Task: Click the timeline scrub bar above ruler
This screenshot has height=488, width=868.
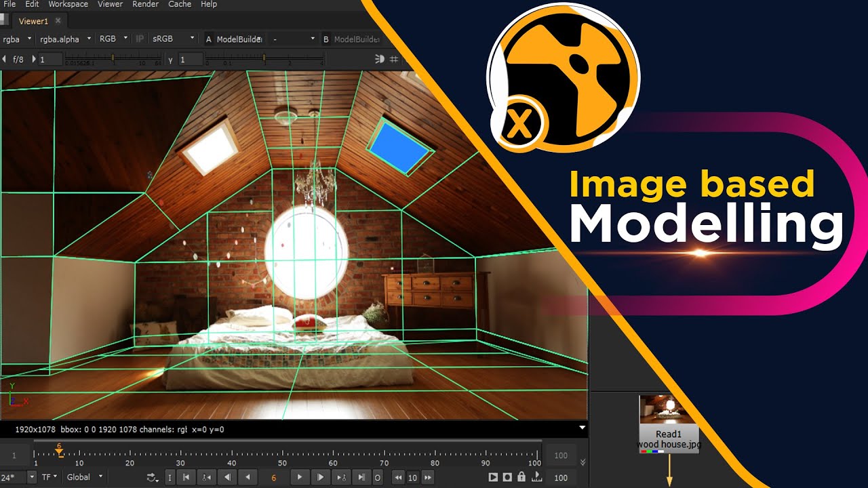Action: coord(288,441)
